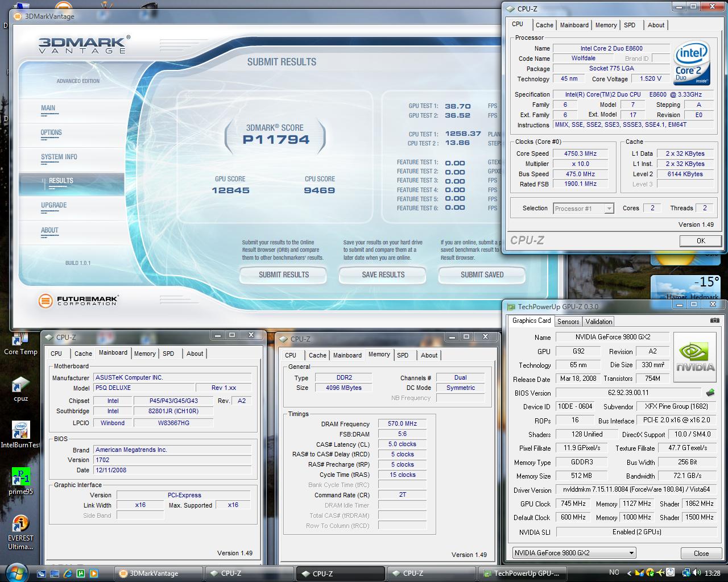The width and height of the screenshot is (728, 582).
Task: Click the GPU-Z title bar icon
Action: 511,307
